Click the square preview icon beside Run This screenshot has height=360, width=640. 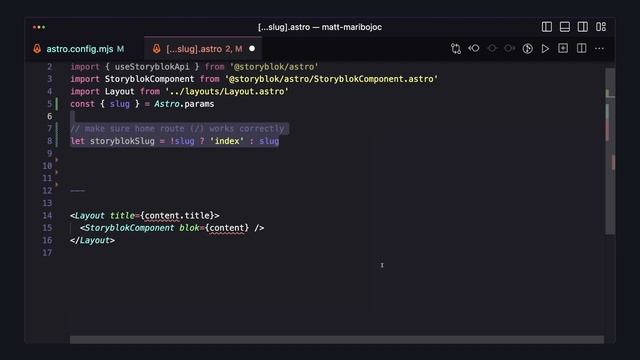(x=563, y=48)
